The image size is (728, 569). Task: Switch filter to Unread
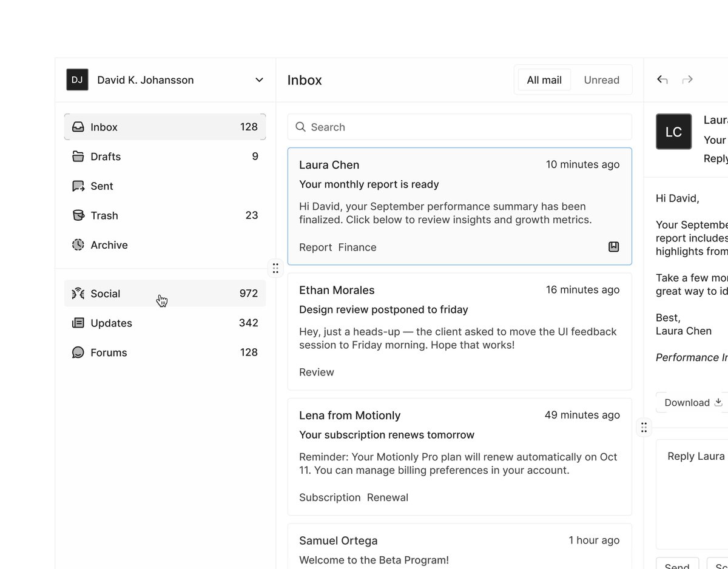click(x=601, y=80)
